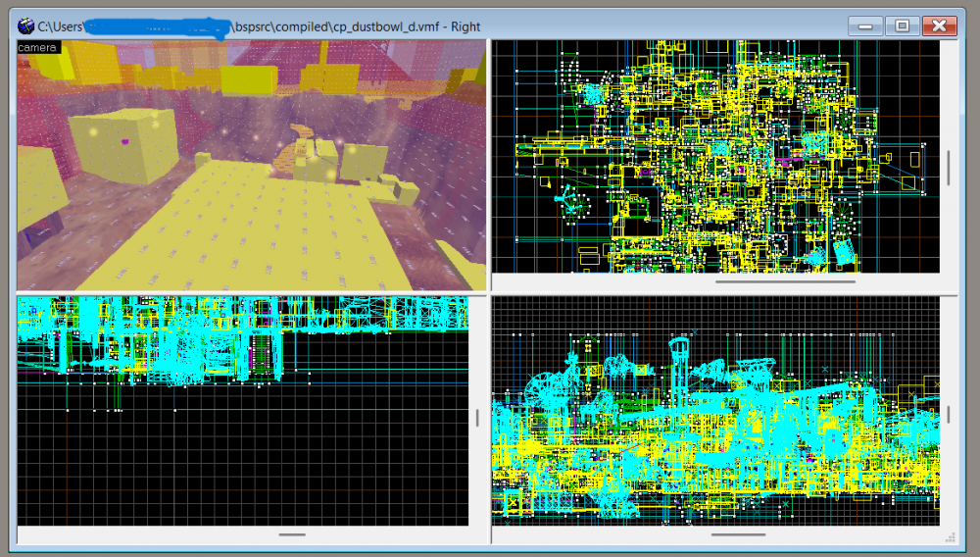Close the cp_dustbowl_d.vmf window
Screen dimensions: 980x557
tap(939, 26)
